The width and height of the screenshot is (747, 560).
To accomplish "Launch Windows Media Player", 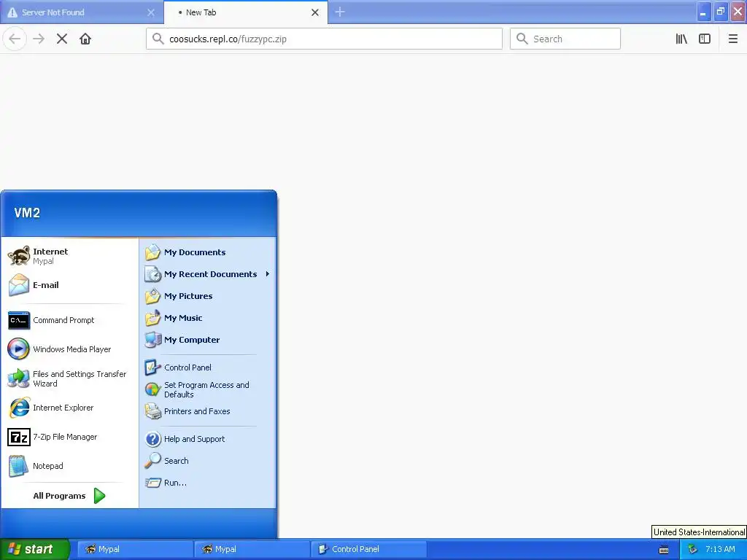I will coord(69,349).
